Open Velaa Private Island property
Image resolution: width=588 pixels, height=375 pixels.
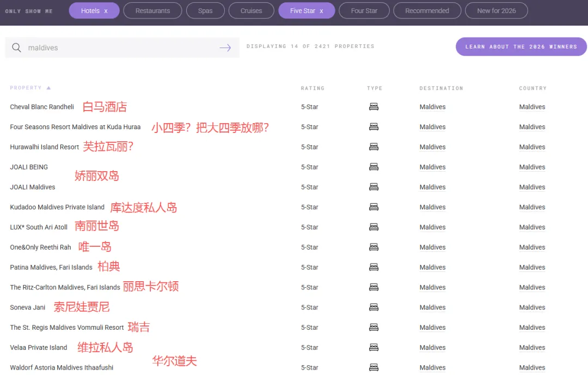click(39, 347)
